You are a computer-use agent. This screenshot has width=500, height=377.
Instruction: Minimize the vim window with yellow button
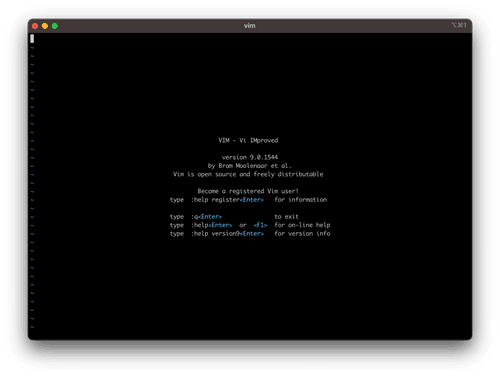tap(45, 26)
